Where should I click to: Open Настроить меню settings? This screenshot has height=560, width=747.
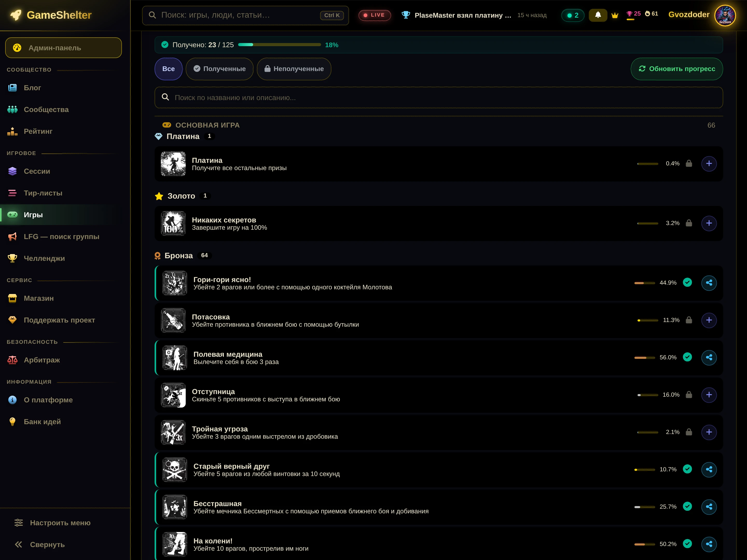tap(53, 523)
